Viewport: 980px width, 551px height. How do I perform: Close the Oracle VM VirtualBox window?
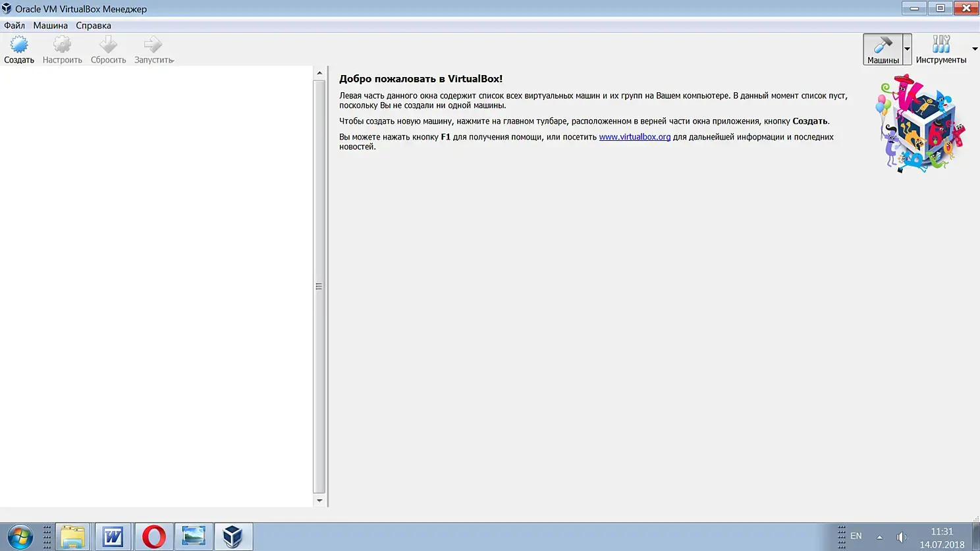pos(966,8)
